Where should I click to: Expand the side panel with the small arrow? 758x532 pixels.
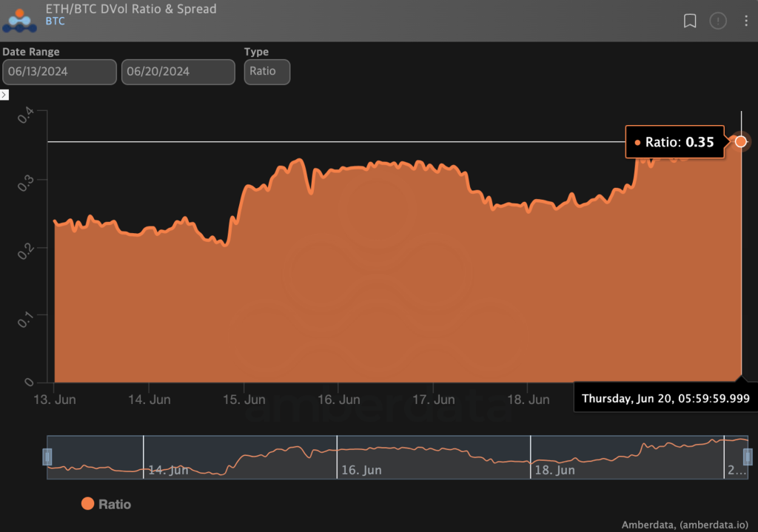pos(4,95)
